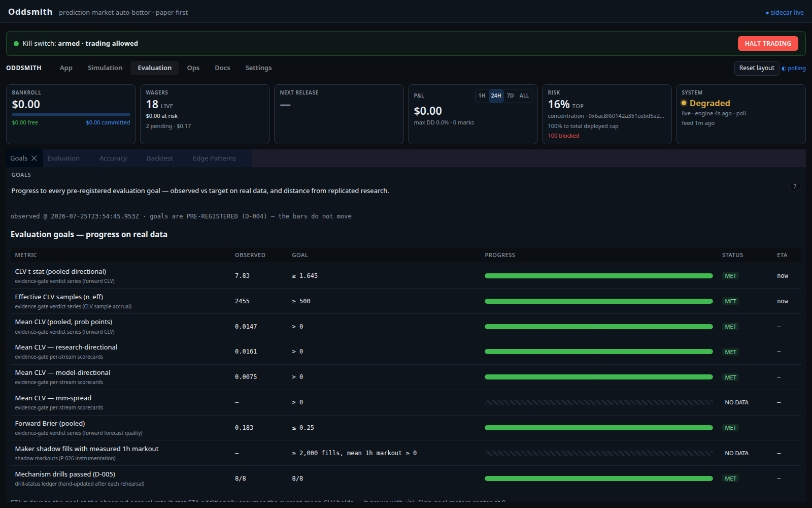Click MET badge for Forward Brier row
The image size is (812, 508).
tap(730, 428)
